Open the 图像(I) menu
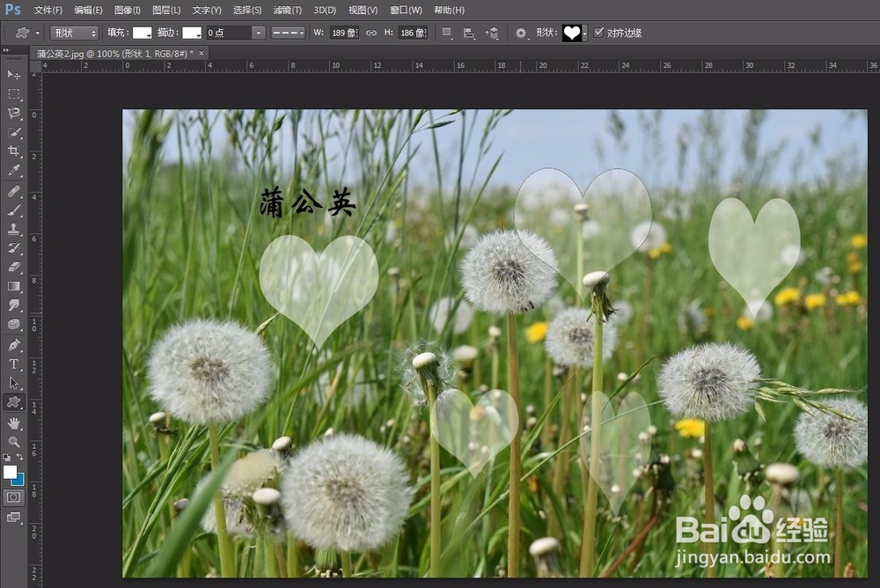 tap(128, 10)
